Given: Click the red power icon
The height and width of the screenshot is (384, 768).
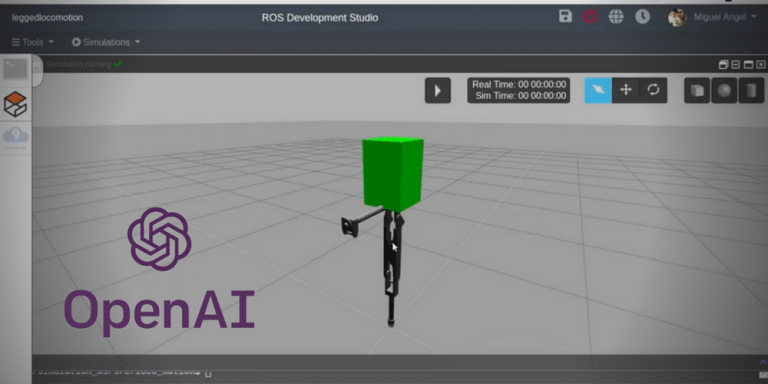Looking at the screenshot, I should 590,17.
